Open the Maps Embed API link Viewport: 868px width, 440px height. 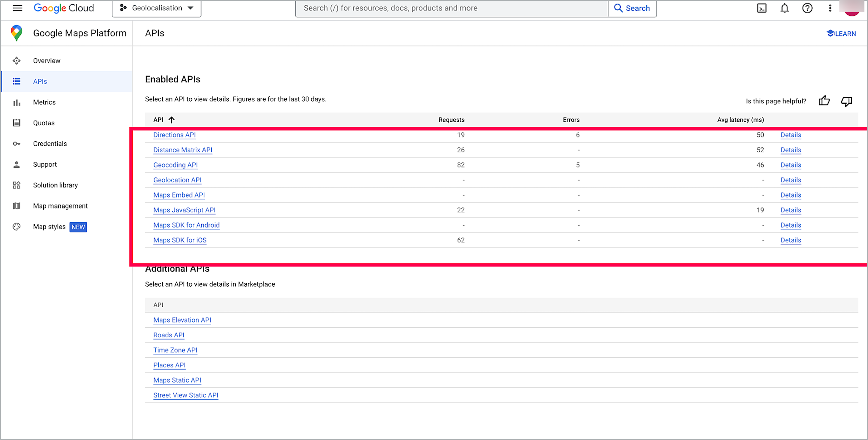pos(179,195)
